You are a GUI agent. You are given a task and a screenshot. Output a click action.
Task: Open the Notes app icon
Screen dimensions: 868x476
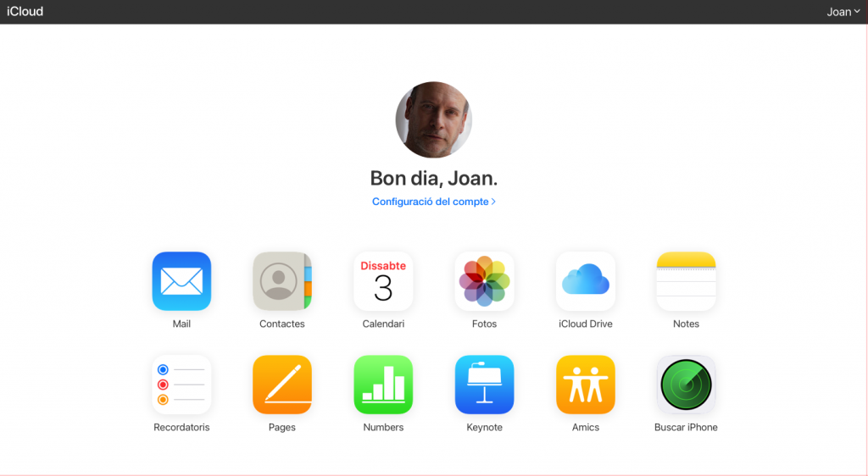[x=686, y=281]
